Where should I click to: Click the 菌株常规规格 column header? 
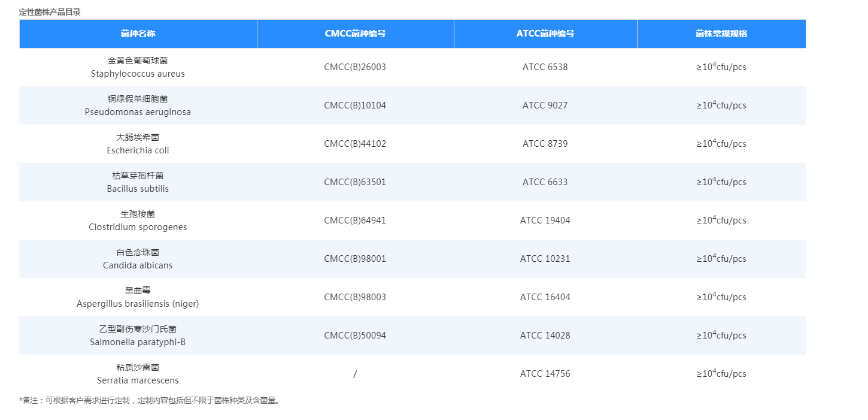coord(721,34)
